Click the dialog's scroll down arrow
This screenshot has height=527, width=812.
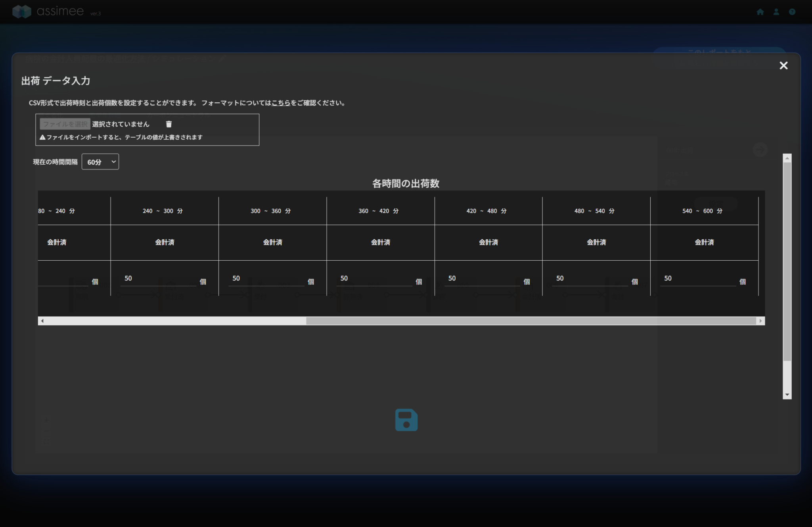pyautogui.click(x=787, y=395)
